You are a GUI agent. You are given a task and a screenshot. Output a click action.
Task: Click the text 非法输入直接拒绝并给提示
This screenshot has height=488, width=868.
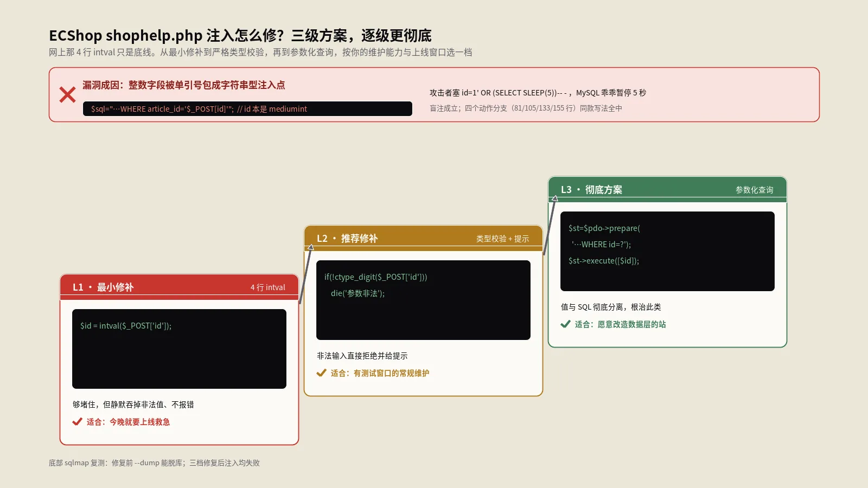362,355
